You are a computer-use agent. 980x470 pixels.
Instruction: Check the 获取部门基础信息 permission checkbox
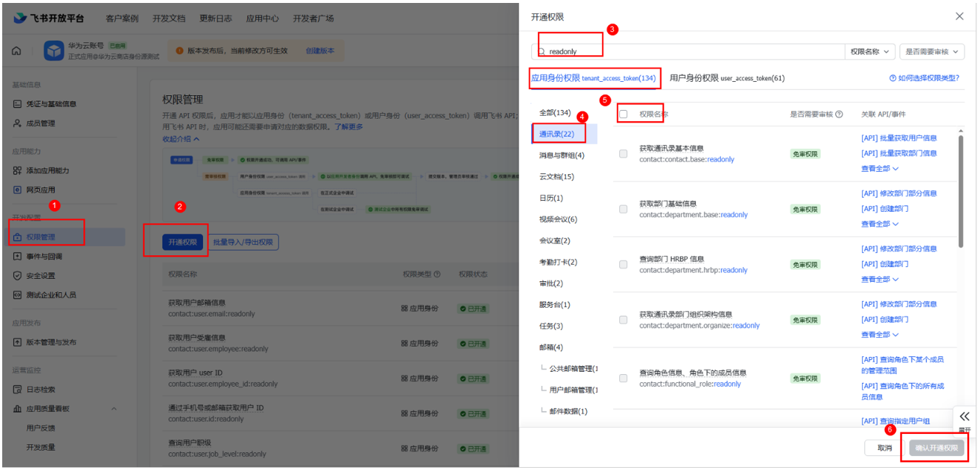(624, 209)
